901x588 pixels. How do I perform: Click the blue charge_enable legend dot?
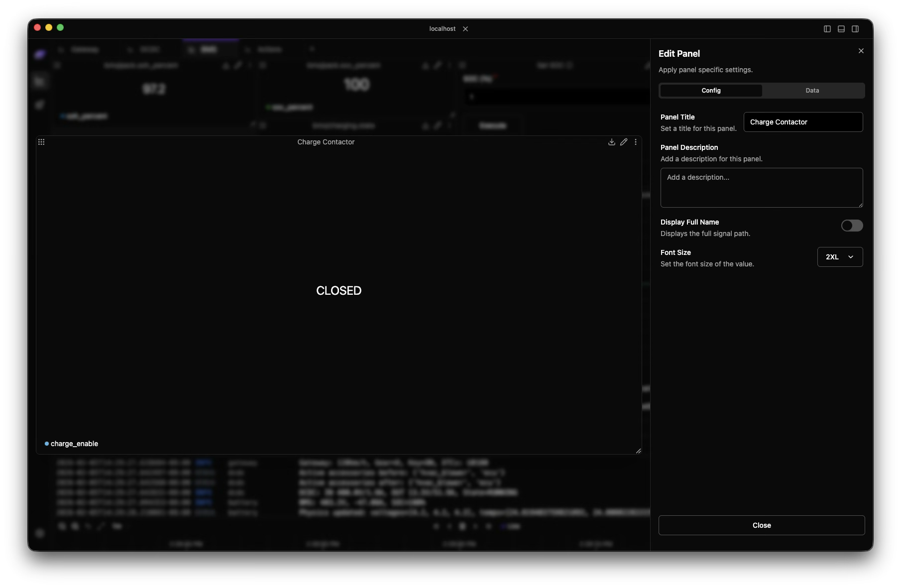click(x=47, y=444)
